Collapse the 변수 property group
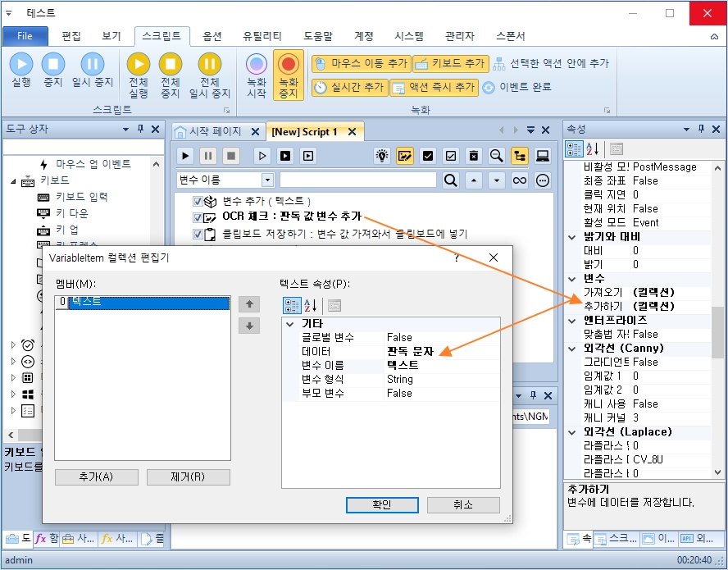This screenshot has width=728, height=570. [x=572, y=279]
